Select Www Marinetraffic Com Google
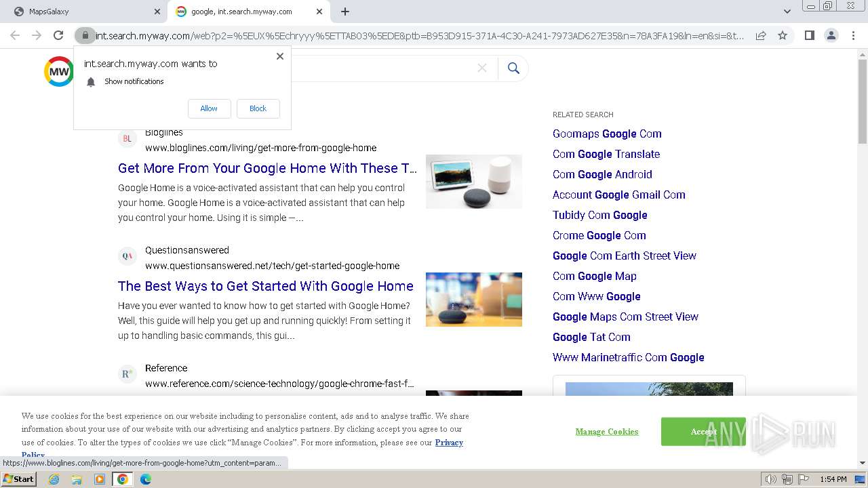This screenshot has width=868, height=488. click(629, 357)
